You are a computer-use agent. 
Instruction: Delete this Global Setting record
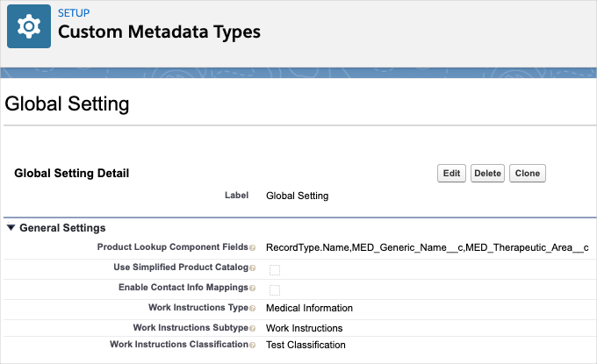click(487, 174)
